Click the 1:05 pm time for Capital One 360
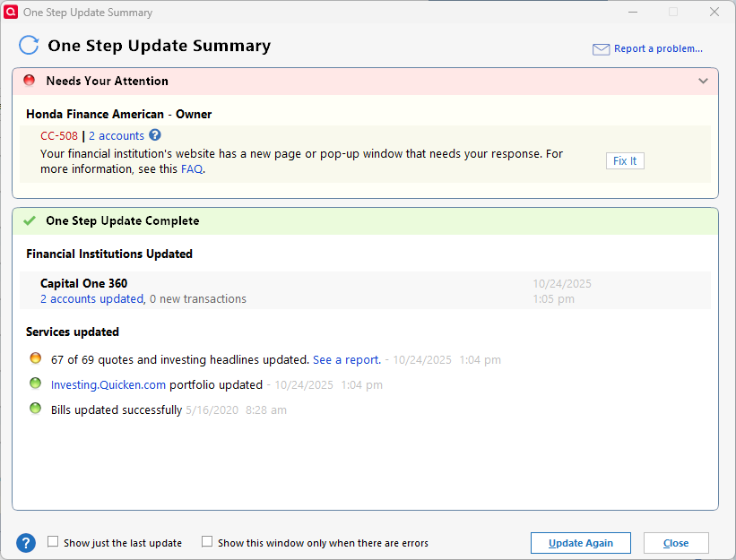Image resolution: width=736 pixels, height=560 pixels. pyautogui.click(x=553, y=298)
